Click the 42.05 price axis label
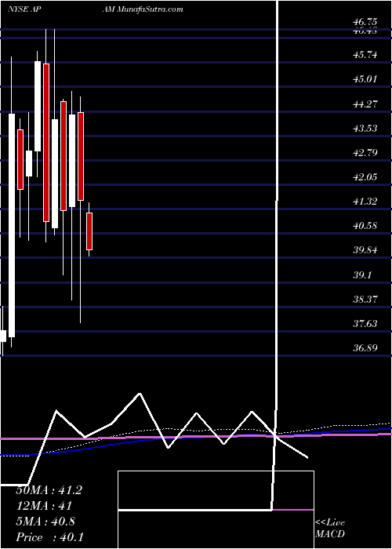This screenshot has height=549, width=392. click(x=365, y=177)
